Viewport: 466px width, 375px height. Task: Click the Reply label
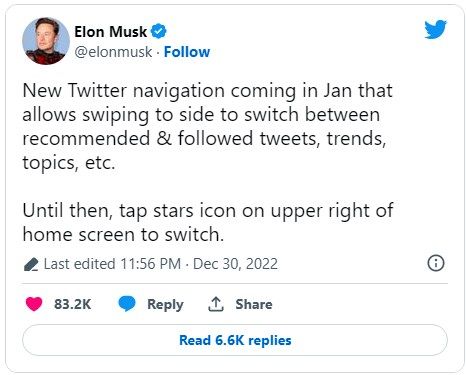[x=165, y=304]
